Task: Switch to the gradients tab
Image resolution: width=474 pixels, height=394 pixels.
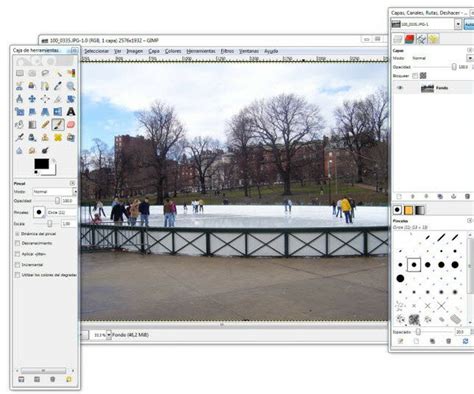Action: point(420,210)
